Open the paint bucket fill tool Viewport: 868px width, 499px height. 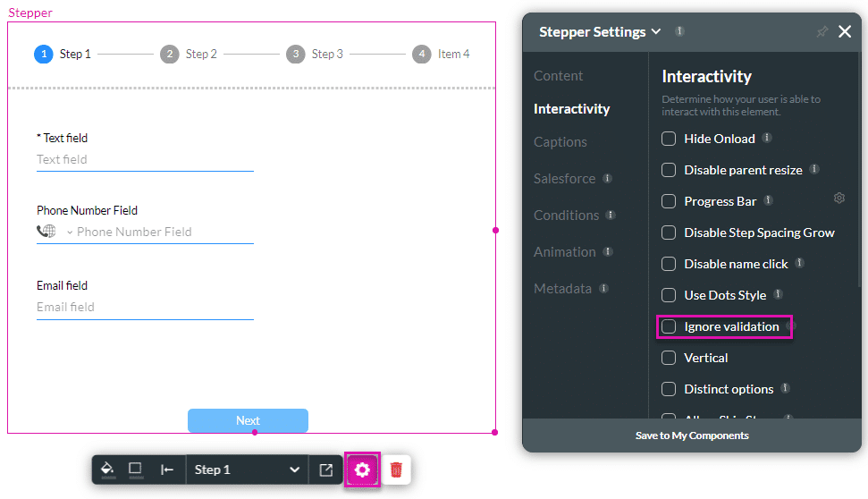(108, 469)
